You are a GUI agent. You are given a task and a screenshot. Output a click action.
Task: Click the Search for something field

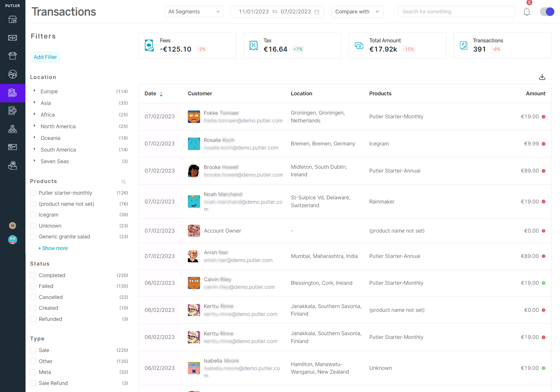pyautogui.click(x=456, y=12)
